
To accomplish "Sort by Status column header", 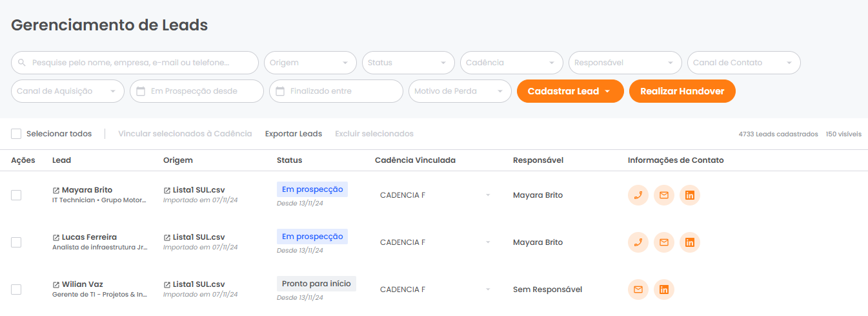I will click(x=289, y=160).
